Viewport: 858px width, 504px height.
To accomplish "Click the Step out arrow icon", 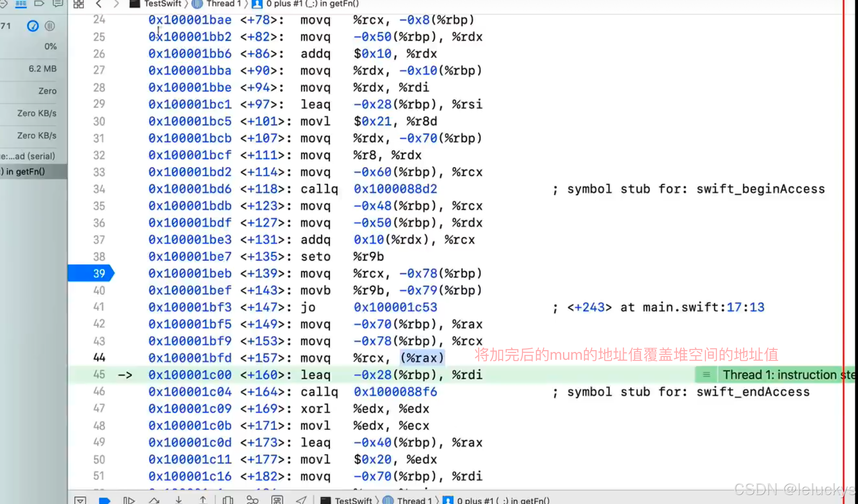I will tap(203, 500).
